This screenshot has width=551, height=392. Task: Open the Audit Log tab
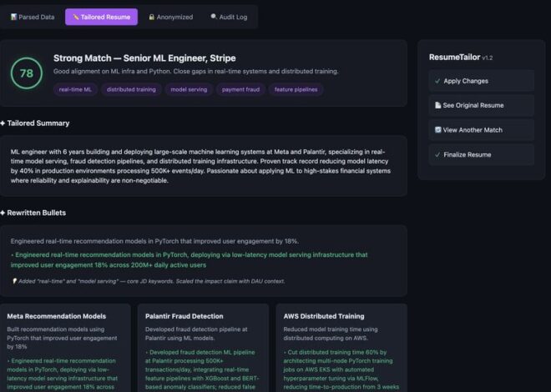229,17
